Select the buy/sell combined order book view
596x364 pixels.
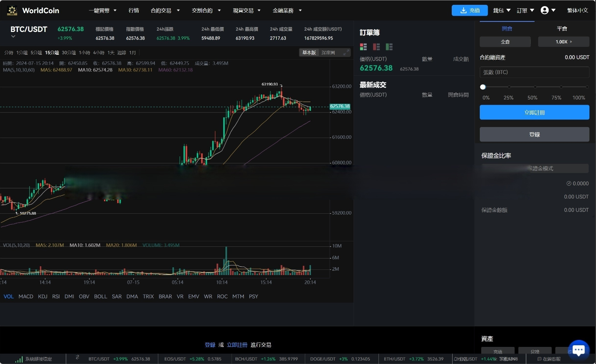363,46
